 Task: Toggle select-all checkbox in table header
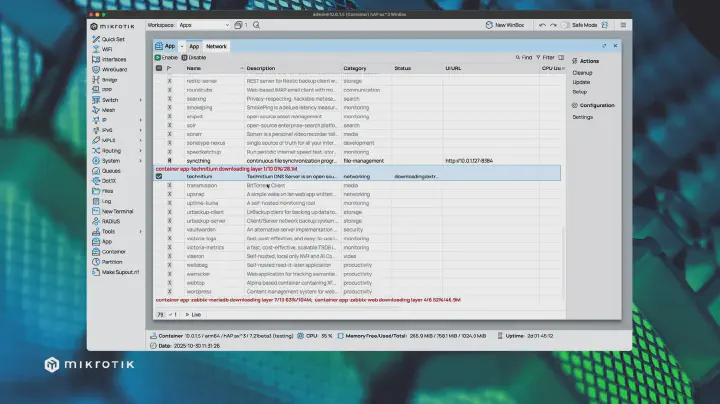click(x=159, y=68)
